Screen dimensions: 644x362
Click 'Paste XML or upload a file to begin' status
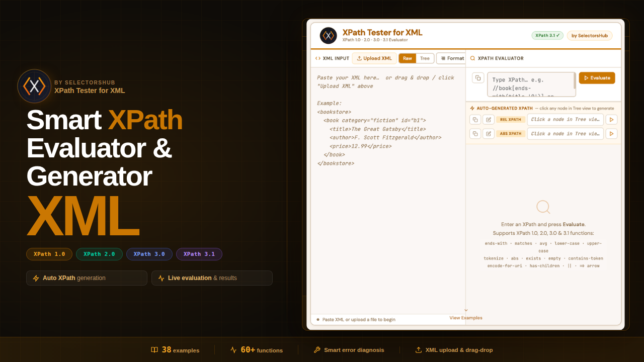[x=359, y=319]
